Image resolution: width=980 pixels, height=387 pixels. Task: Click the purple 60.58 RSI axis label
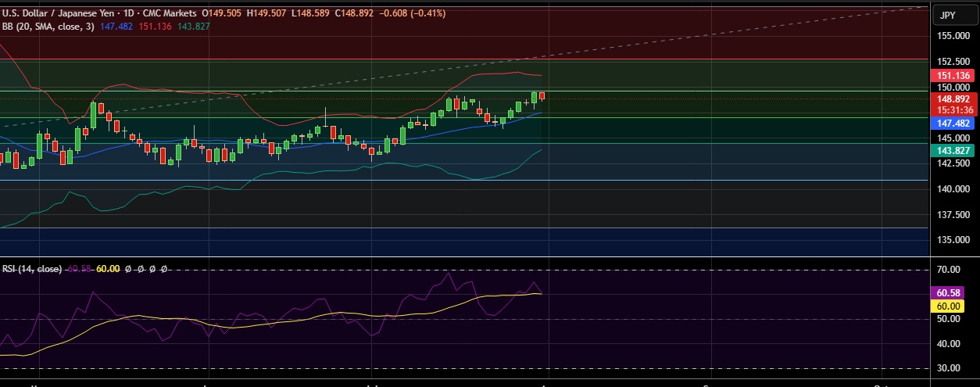tap(952, 292)
